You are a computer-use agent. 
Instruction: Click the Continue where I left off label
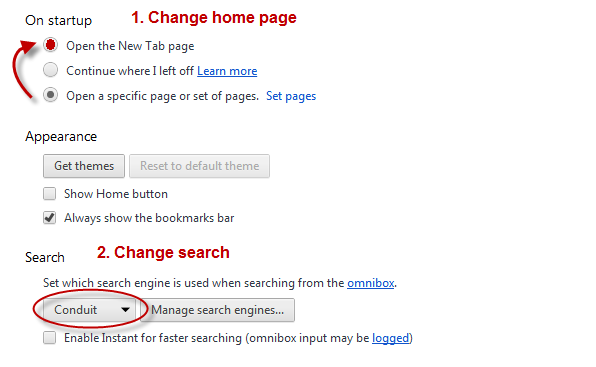(130, 71)
